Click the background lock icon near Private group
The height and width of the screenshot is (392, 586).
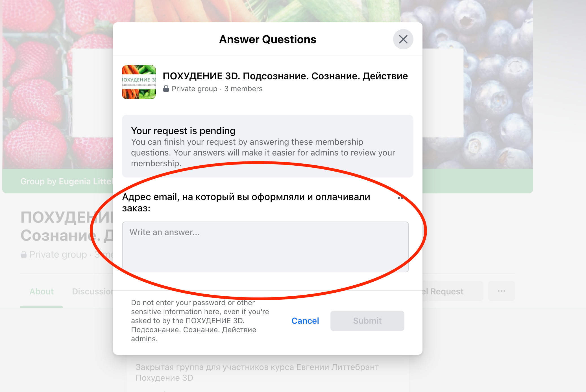coord(24,255)
